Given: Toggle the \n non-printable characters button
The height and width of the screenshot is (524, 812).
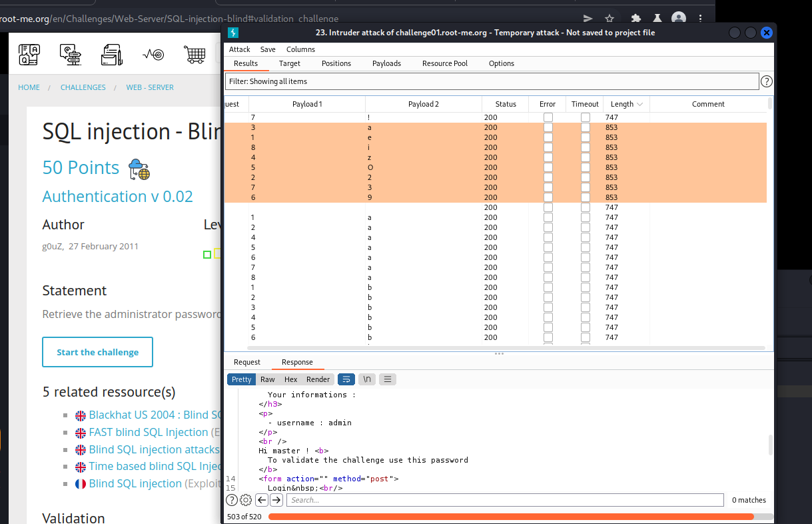Looking at the screenshot, I should (x=367, y=379).
